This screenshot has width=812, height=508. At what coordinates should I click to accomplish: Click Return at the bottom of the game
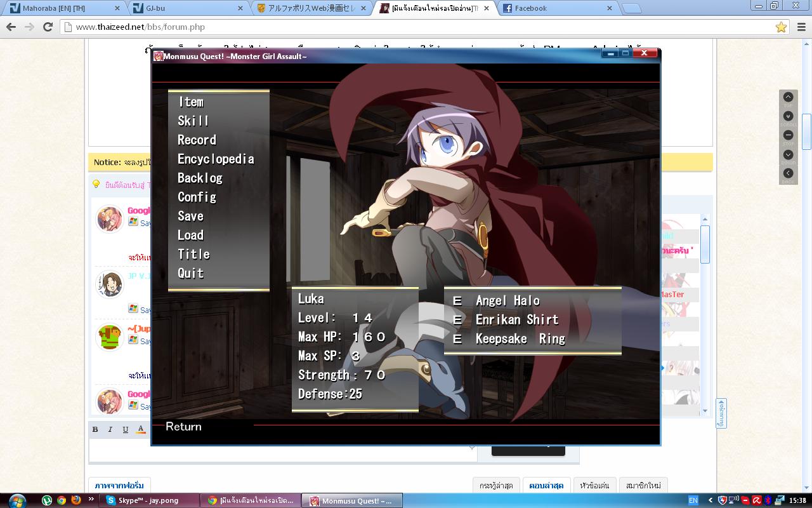183,427
